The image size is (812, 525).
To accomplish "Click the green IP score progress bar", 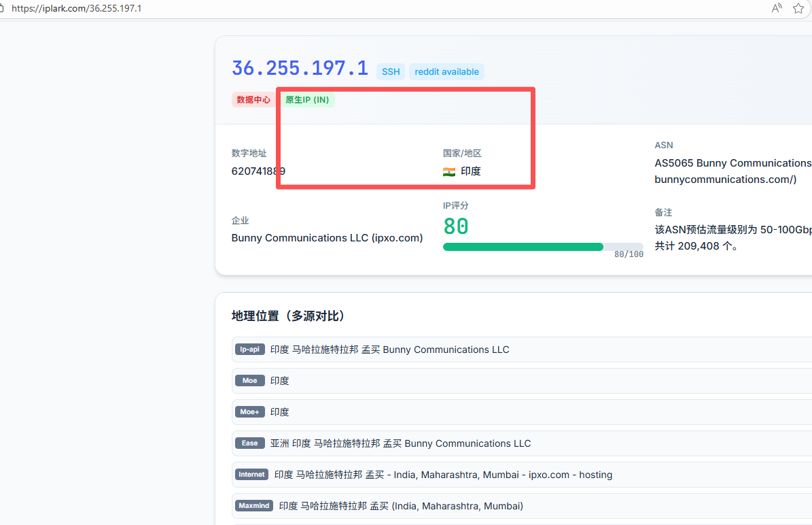I will (523, 247).
